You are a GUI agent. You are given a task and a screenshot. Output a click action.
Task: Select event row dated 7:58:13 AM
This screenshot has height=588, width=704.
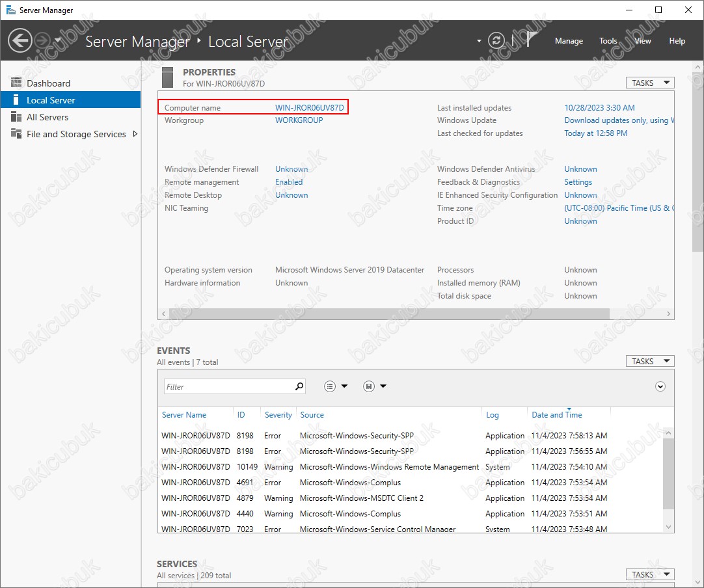pyautogui.click(x=411, y=435)
